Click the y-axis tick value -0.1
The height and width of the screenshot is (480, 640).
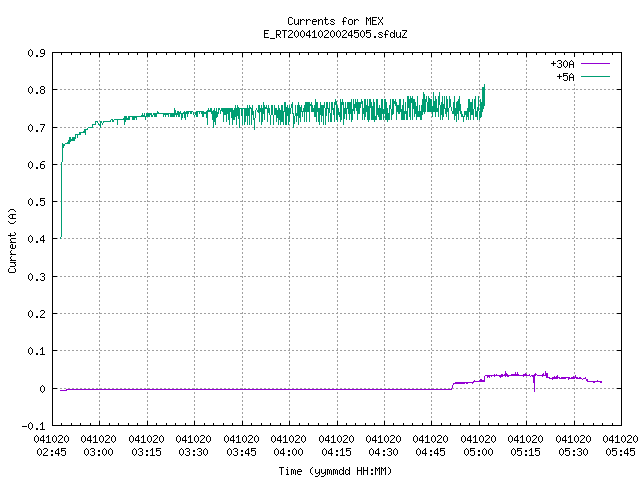tap(34, 426)
